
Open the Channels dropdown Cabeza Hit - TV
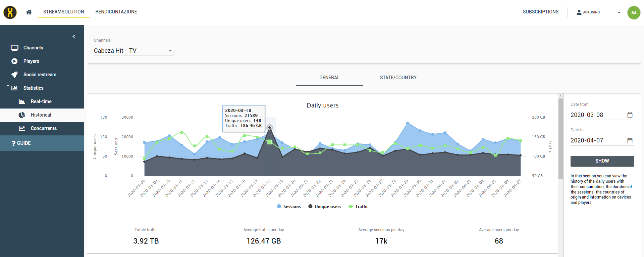(134, 51)
